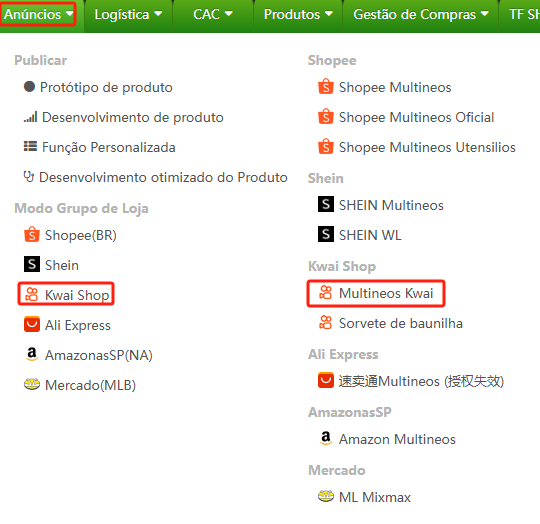Open the Logística menu

tap(128, 14)
